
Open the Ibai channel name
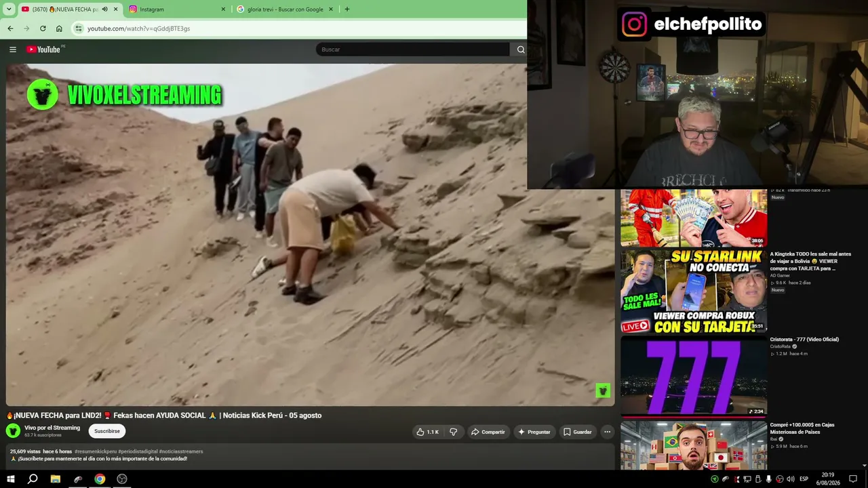click(773, 439)
